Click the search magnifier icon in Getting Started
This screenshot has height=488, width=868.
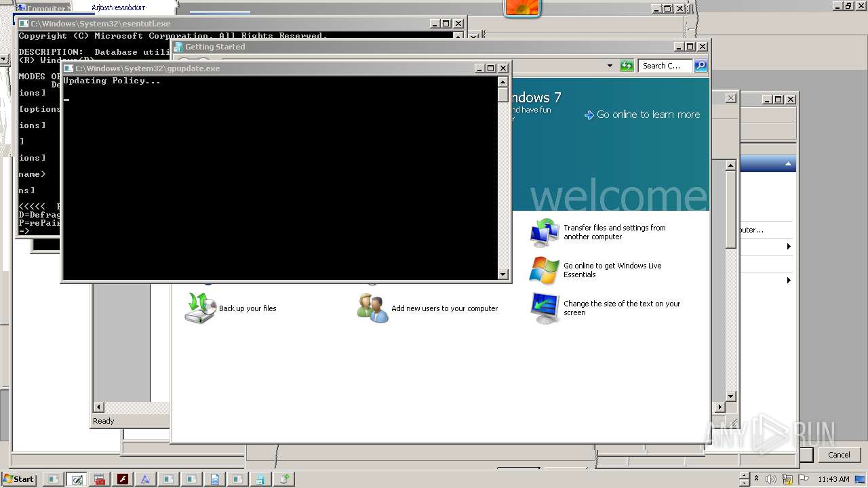(x=701, y=66)
